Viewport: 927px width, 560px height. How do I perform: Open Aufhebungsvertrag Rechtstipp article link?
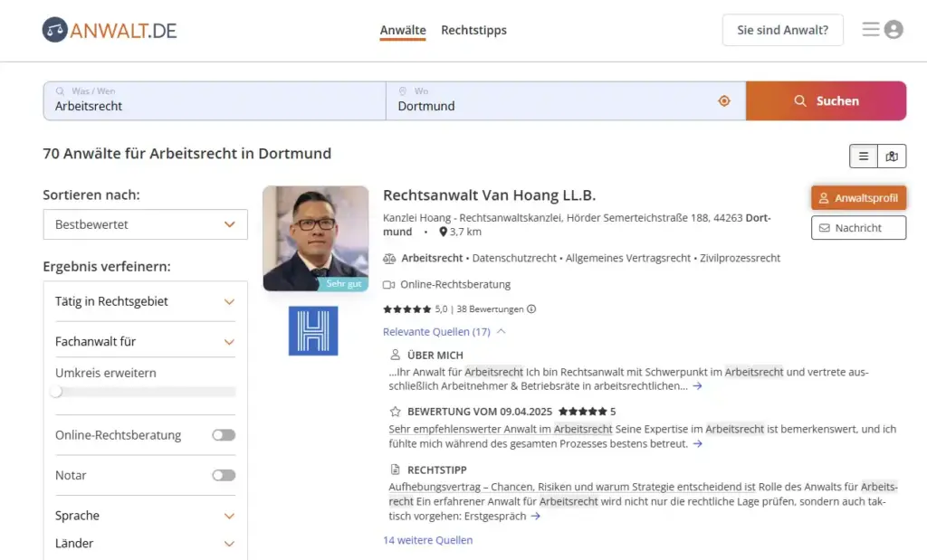point(572,487)
